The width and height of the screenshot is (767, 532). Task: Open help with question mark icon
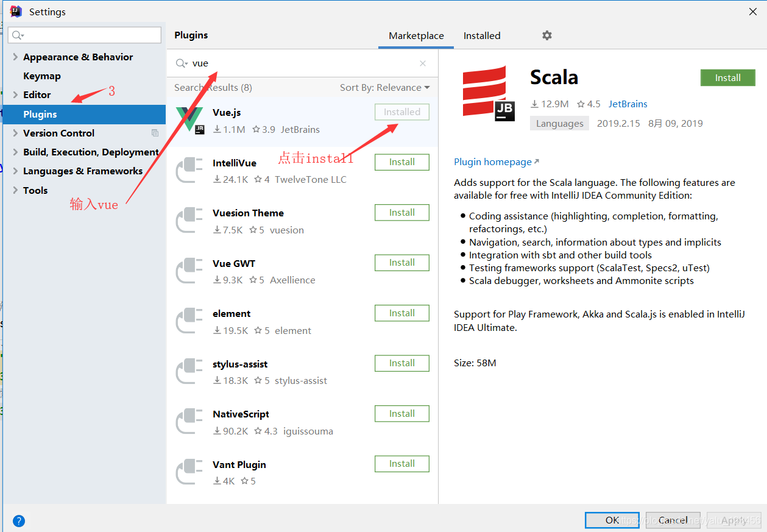click(x=19, y=521)
